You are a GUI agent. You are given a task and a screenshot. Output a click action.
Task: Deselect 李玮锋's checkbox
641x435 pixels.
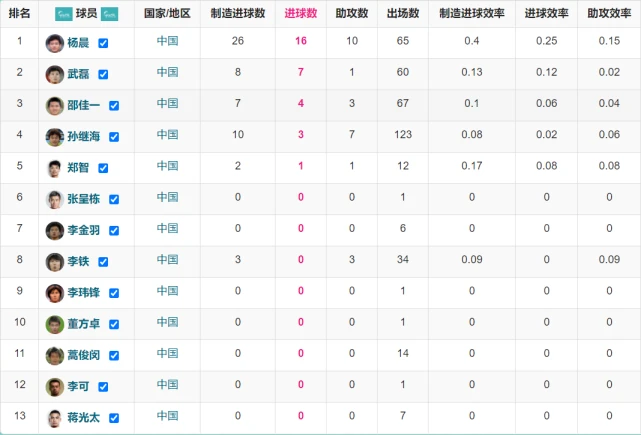click(x=114, y=293)
